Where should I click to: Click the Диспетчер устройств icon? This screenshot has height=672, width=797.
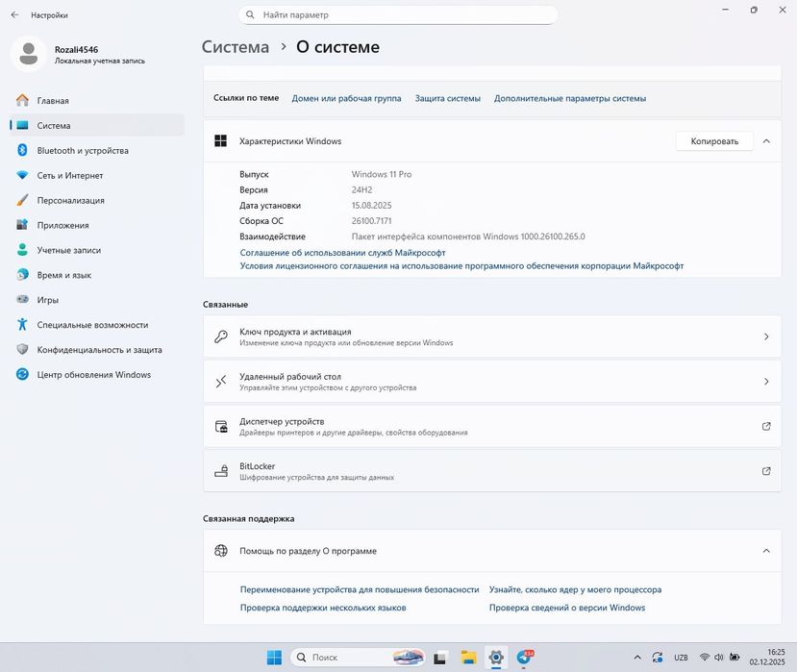click(220, 426)
